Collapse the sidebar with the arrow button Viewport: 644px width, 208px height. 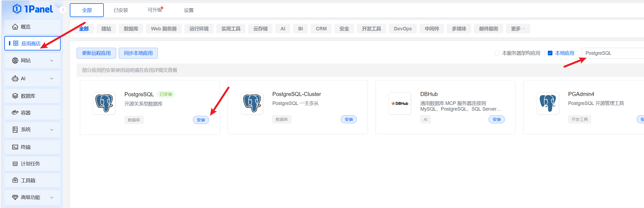(63, 10)
